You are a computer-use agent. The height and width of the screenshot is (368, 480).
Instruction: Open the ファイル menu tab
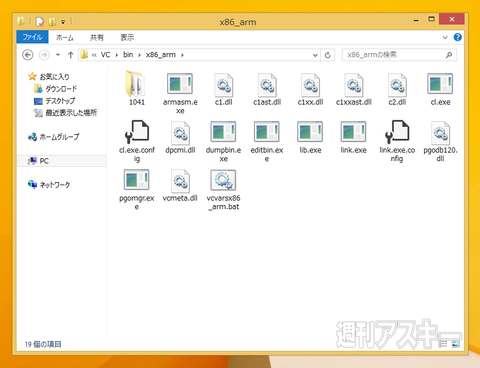click(x=32, y=37)
